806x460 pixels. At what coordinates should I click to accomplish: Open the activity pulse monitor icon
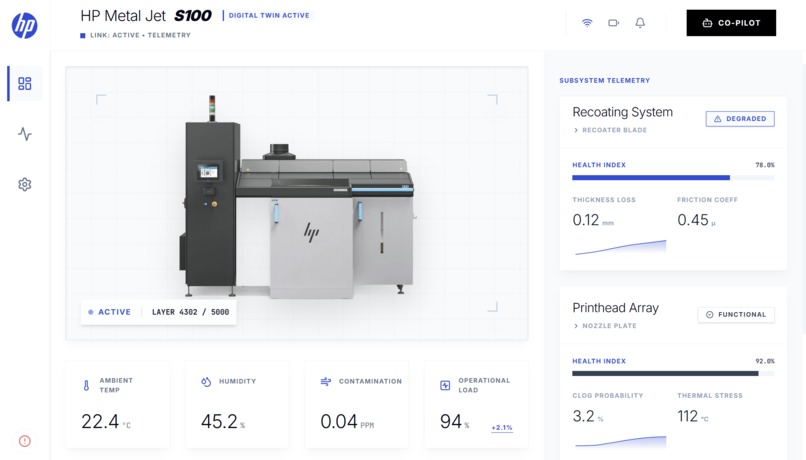(25, 134)
